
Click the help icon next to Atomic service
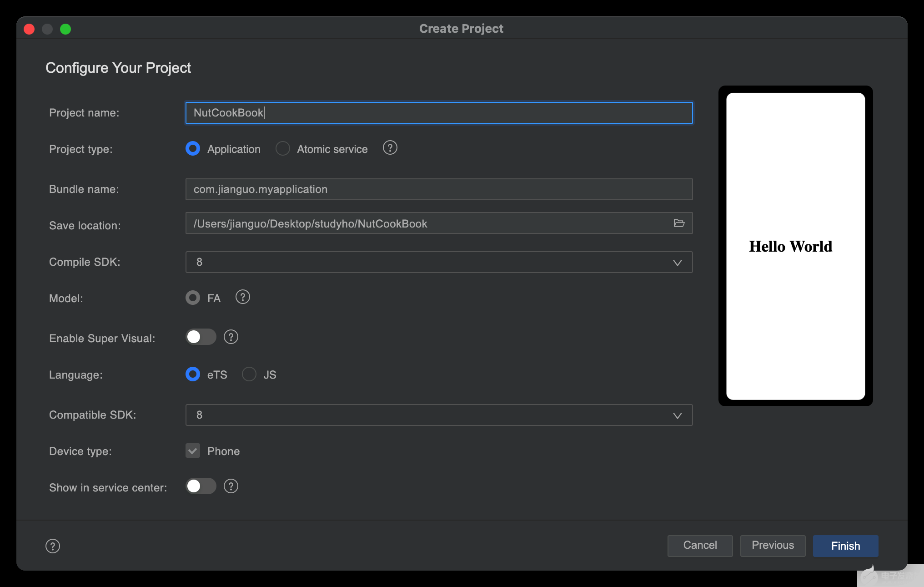(x=390, y=148)
